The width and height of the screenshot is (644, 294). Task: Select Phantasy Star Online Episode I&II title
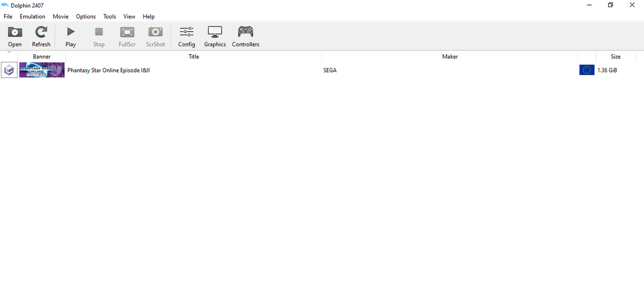click(x=109, y=70)
